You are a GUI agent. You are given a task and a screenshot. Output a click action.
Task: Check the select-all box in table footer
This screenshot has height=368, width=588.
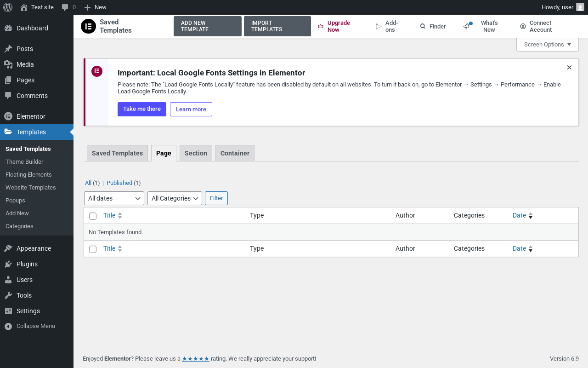(93, 249)
